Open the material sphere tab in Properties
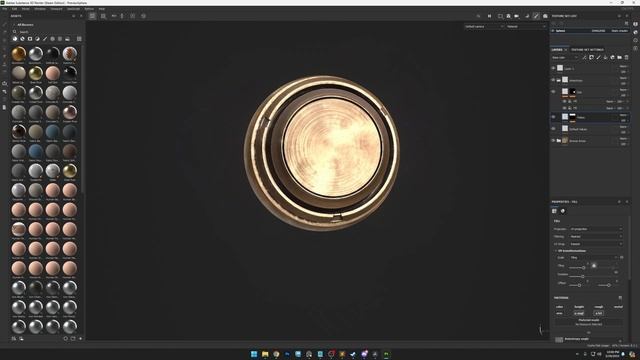The width and height of the screenshot is (640, 360). [563, 211]
